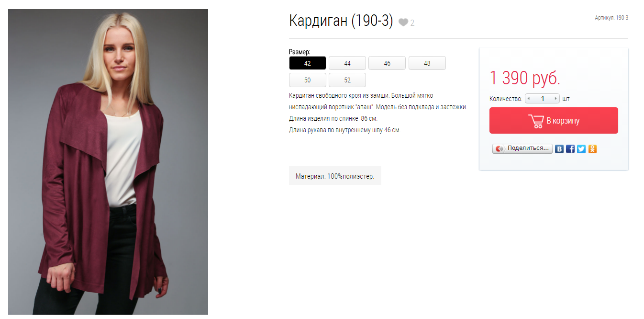Click the shopping cart icon in red button
Image resolution: width=644 pixels, height=319 pixels.
(x=536, y=121)
